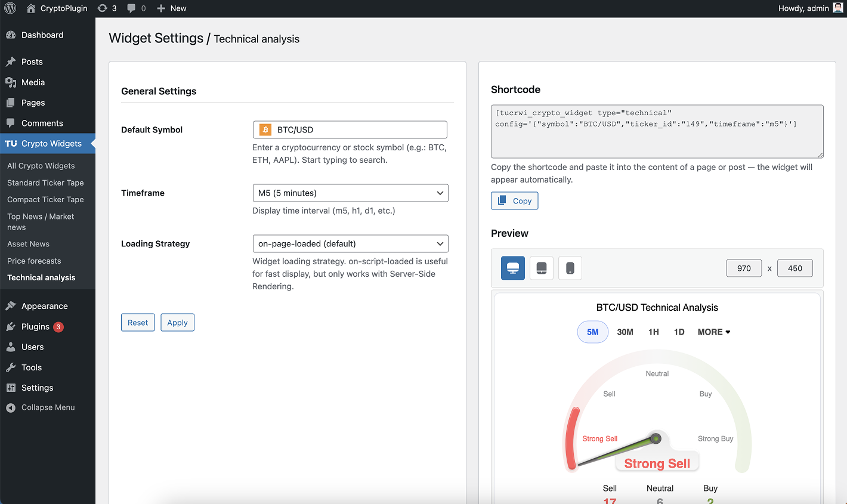Click the red plugins update badge 3
This screenshot has width=847, height=504.
click(58, 327)
